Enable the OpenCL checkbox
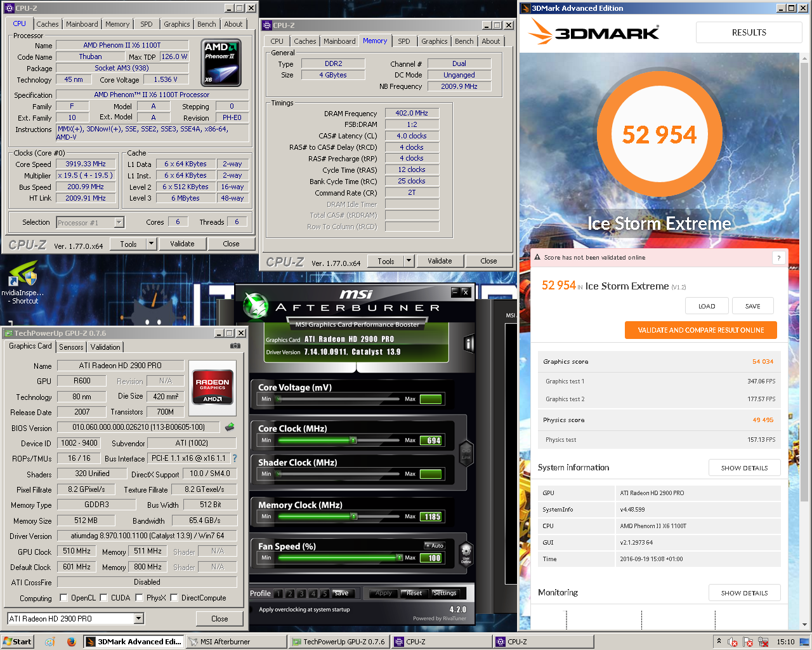 tap(63, 597)
